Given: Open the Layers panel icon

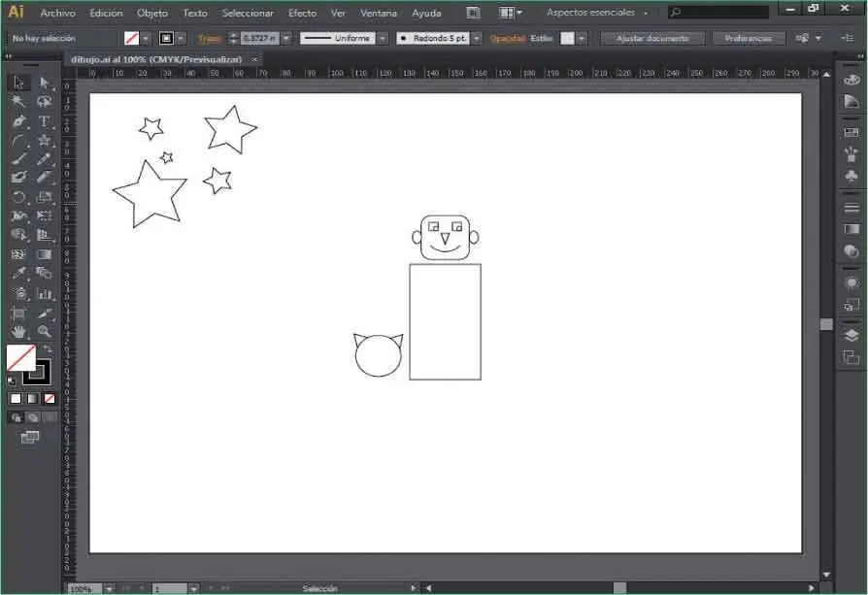Looking at the screenshot, I should (x=851, y=336).
